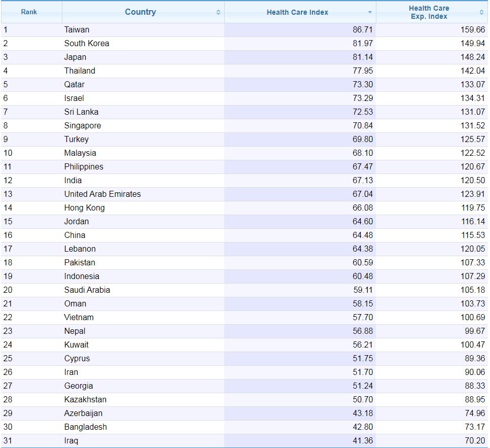Click the Singapore row entry
Image resolution: width=490 pixels, height=448 pixels.
coord(82,125)
